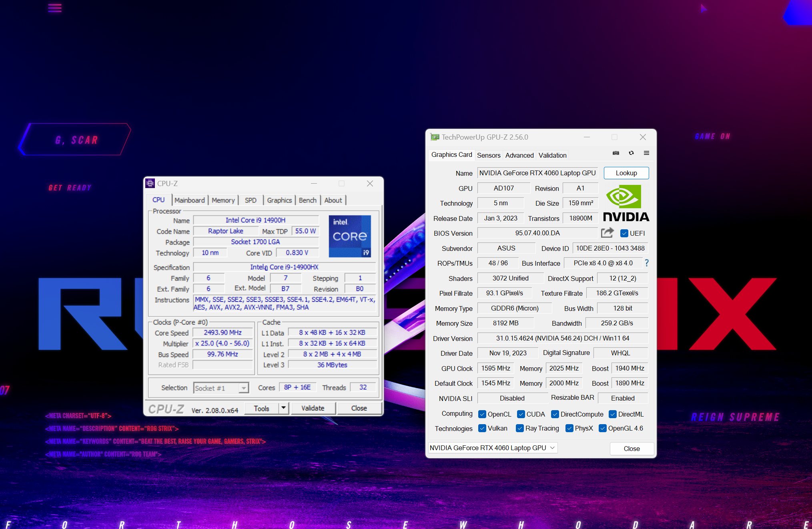Click the Intel Core i9 logo
Image resolution: width=812 pixels, height=529 pixels.
point(350,236)
